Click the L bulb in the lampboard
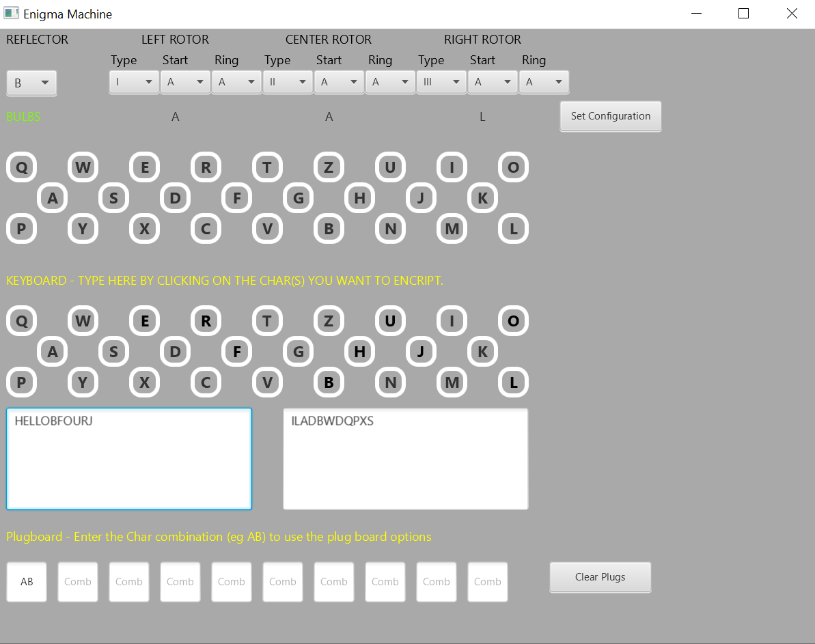The height and width of the screenshot is (644, 815). click(x=513, y=228)
